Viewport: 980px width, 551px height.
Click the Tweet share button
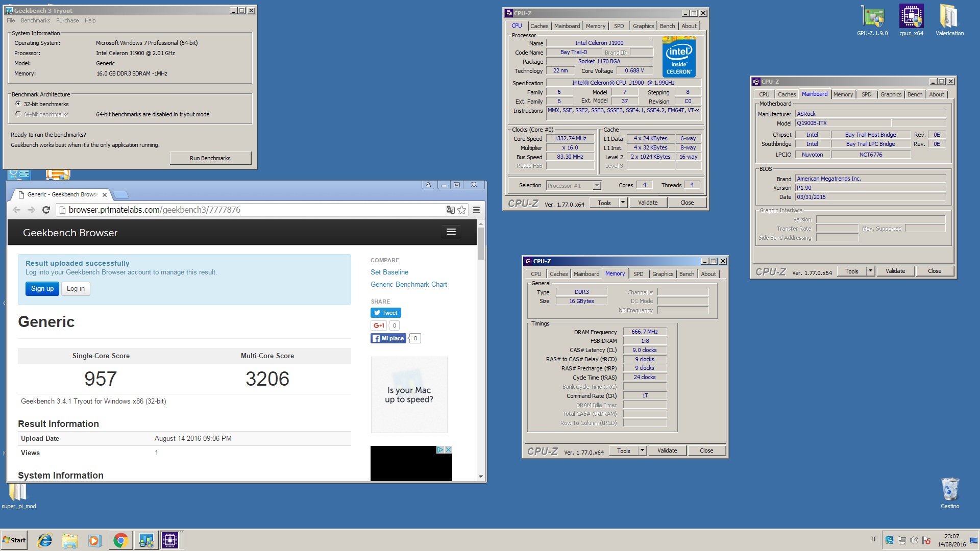pyautogui.click(x=385, y=313)
